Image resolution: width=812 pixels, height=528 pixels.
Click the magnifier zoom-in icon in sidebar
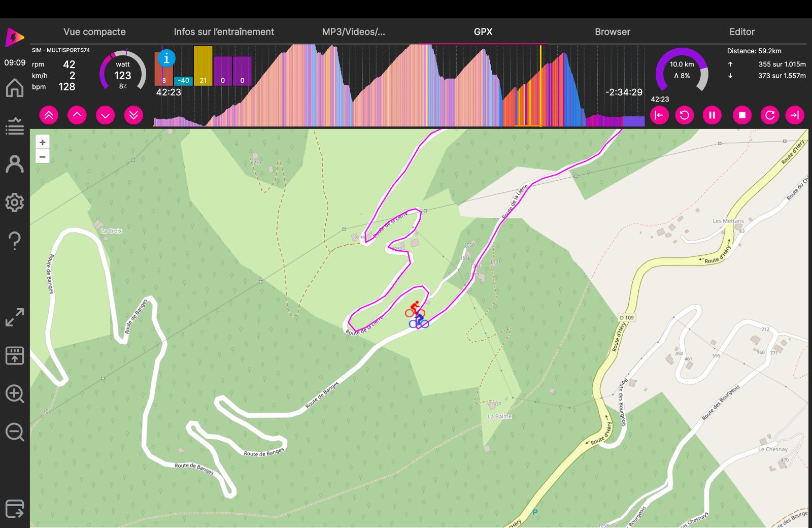tap(15, 394)
